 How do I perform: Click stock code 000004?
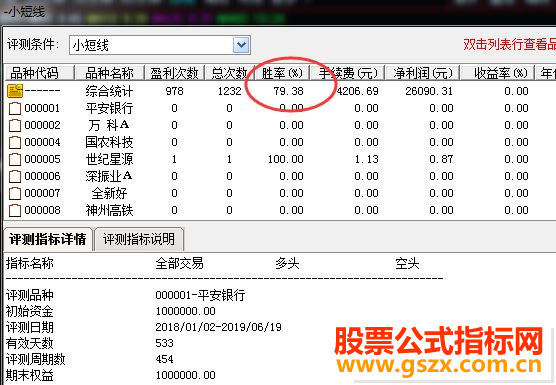[43, 142]
